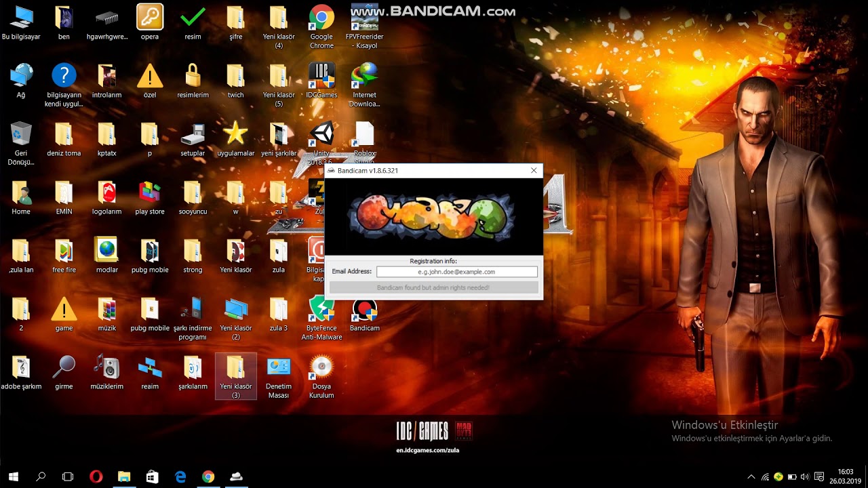Select the modlar globe icon
The width and height of the screenshot is (868, 488).
106,250
